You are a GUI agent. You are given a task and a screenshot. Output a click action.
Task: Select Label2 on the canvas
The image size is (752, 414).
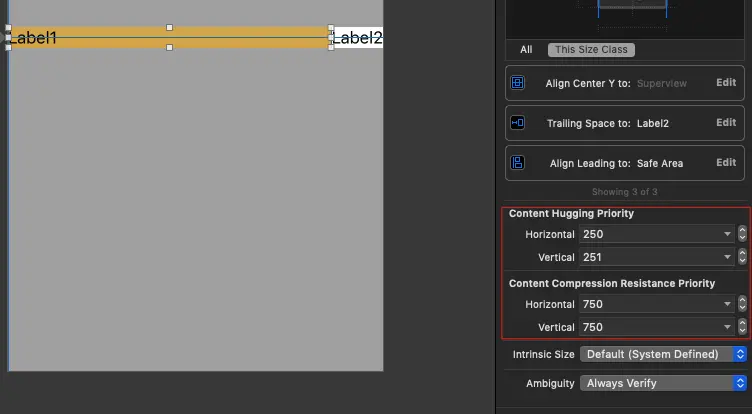(x=358, y=37)
